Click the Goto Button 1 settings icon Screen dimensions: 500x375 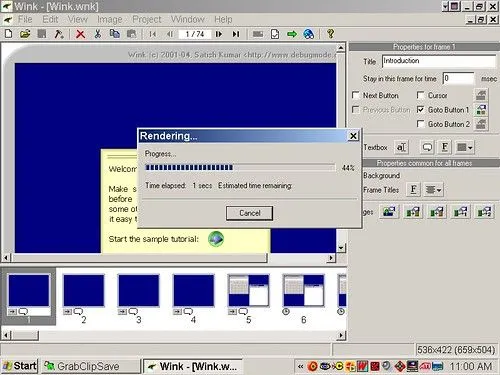click(x=481, y=109)
